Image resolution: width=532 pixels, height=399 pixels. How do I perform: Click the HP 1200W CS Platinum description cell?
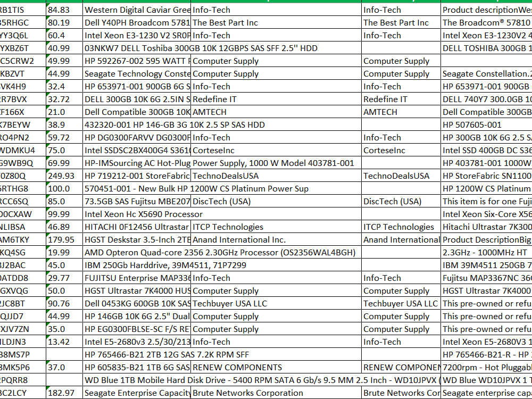tap(486, 189)
